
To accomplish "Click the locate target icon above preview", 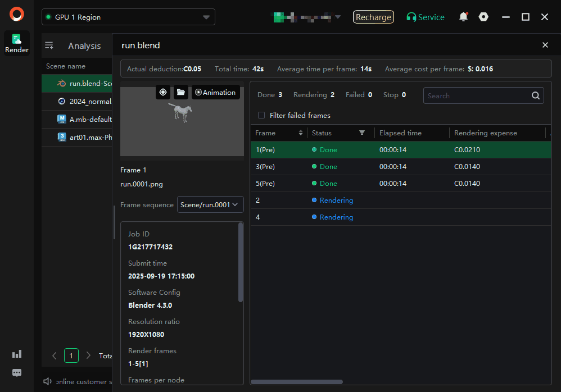I will pyautogui.click(x=163, y=92).
